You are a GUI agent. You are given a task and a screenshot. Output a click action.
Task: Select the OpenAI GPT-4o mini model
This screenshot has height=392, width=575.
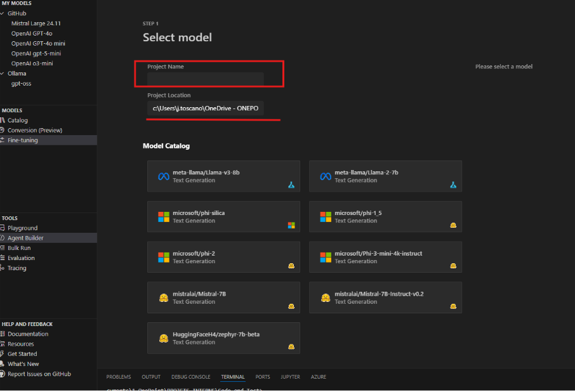click(x=38, y=44)
